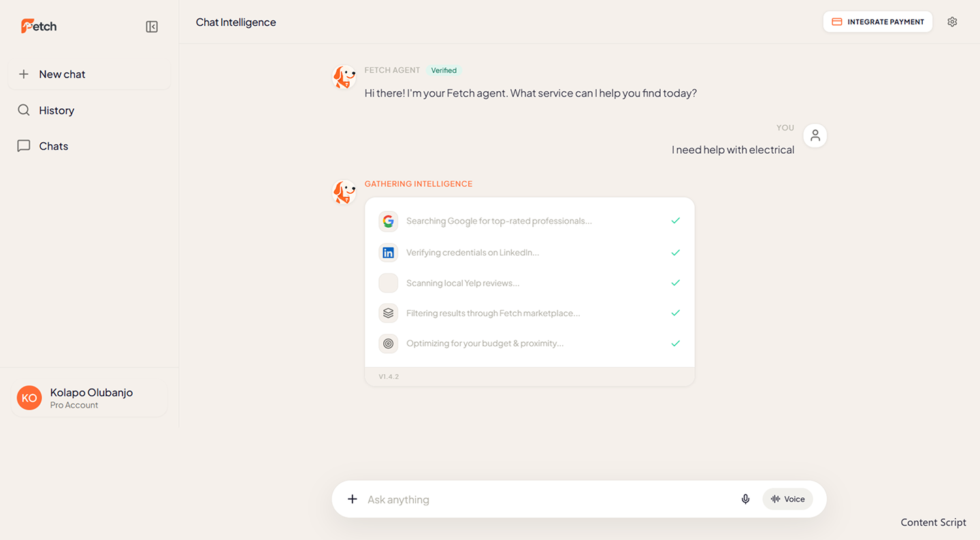
Task: Click the Content Script label
Action: point(933,522)
